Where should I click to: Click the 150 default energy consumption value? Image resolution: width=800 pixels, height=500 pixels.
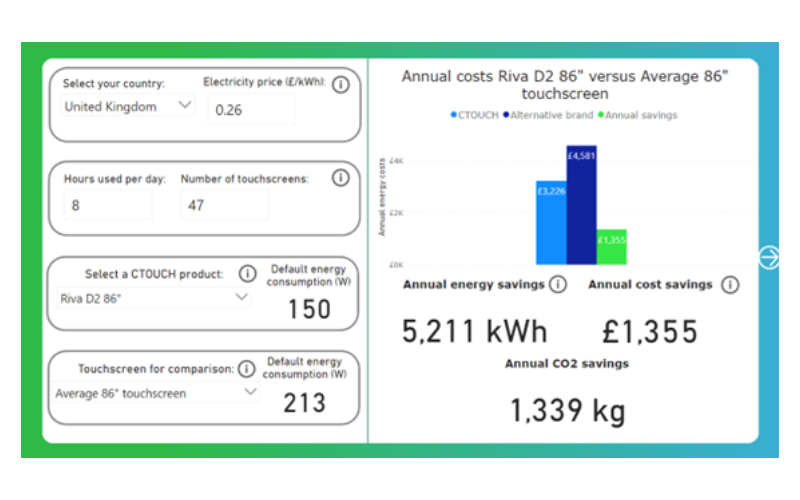coord(309,309)
